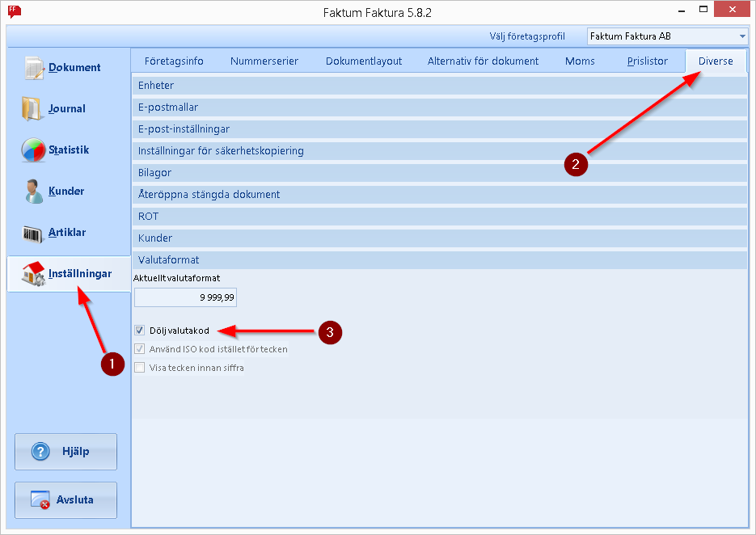Open the Kunder person icon
The image size is (756, 535).
[x=33, y=192]
